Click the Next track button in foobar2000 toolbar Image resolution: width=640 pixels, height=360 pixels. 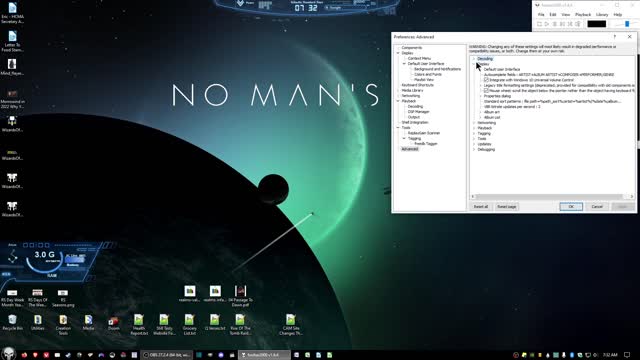[x=570, y=24]
